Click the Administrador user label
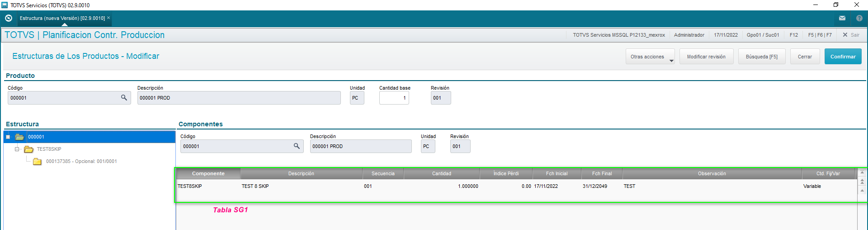 689,35
